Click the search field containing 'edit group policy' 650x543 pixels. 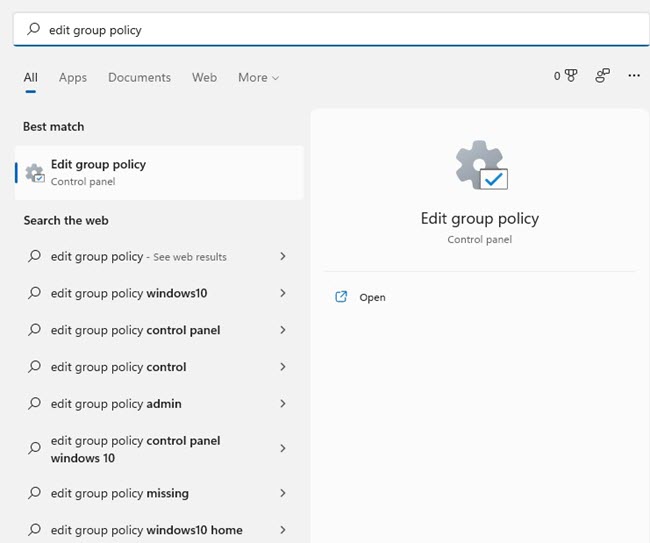331,29
